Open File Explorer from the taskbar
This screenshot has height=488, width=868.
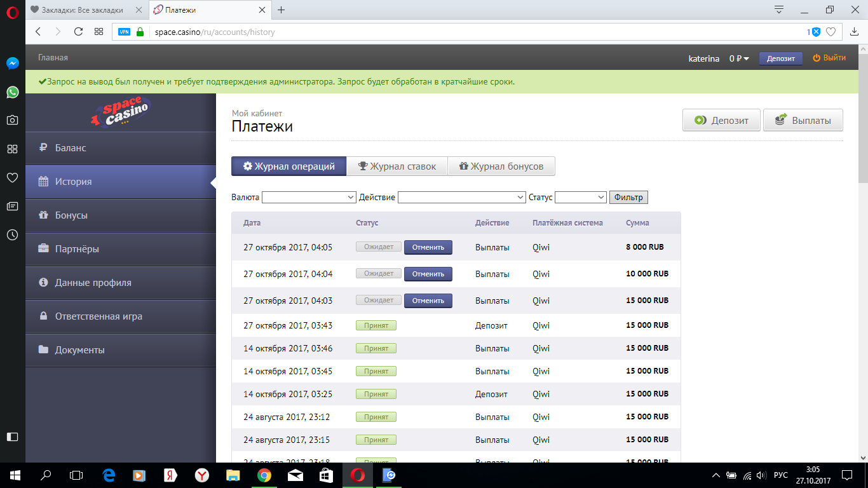(x=233, y=475)
